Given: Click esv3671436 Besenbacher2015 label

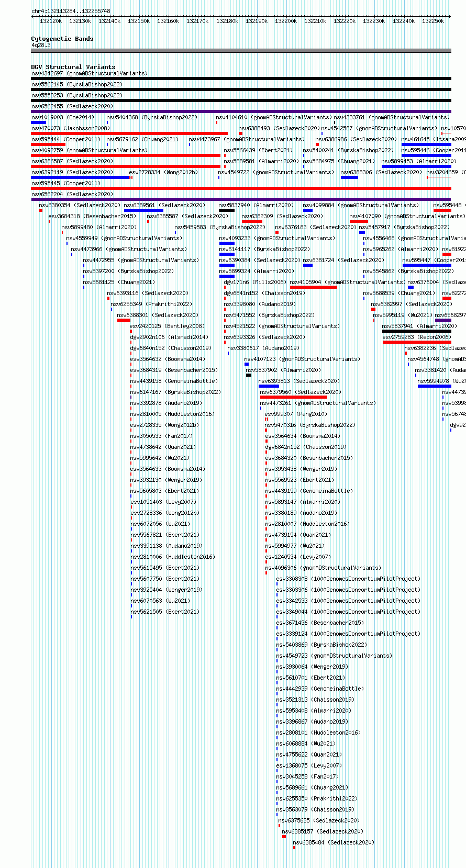Looking at the screenshot, I should (x=320, y=623).
